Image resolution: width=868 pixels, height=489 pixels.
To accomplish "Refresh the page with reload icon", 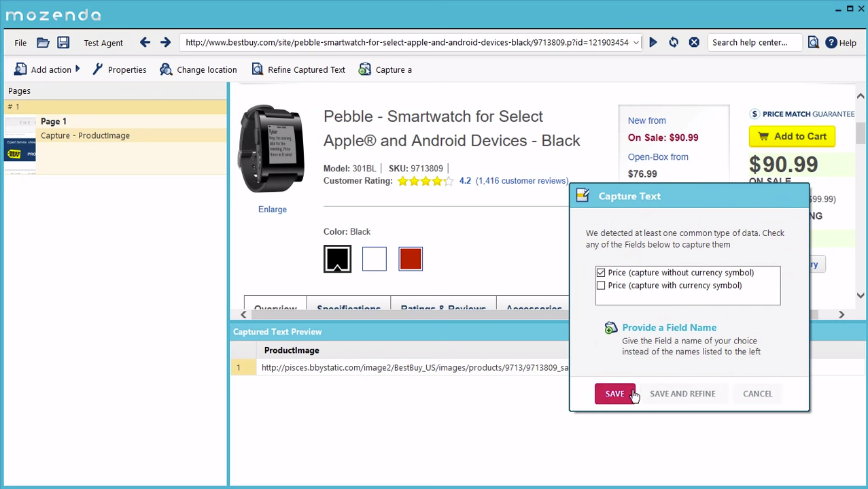I will [x=674, y=42].
